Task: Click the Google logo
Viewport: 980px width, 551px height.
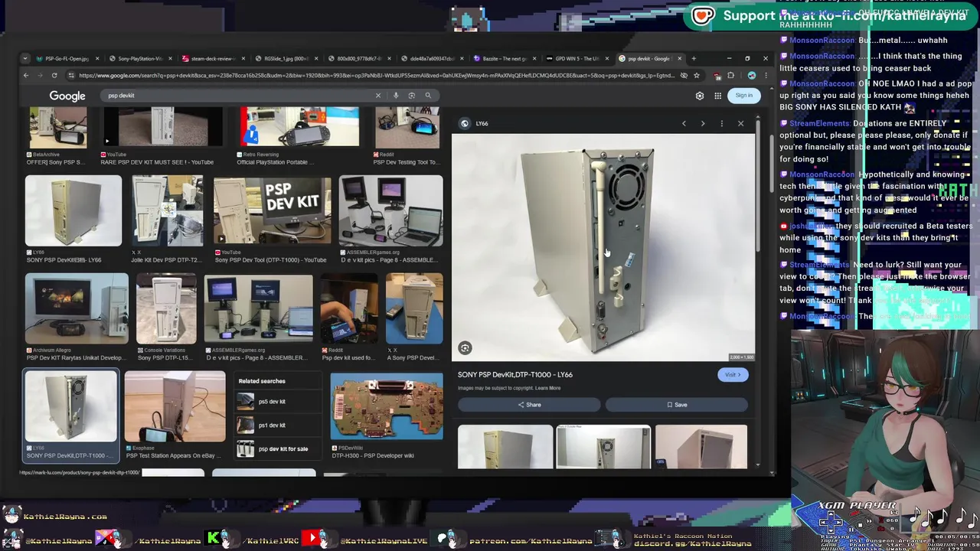Action: pos(67,96)
